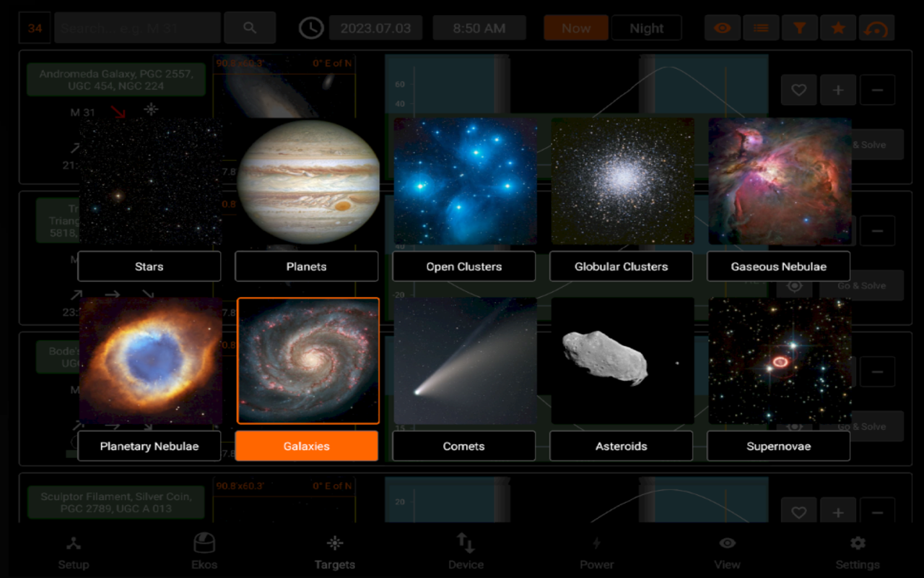924x578 pixels.
Task: Toggle the eye visibility filter in toolbar
Action: click(723, 28)
